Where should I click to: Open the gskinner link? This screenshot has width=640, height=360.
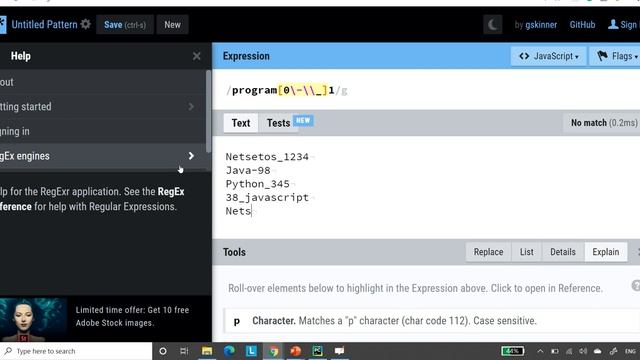(541, 25)
